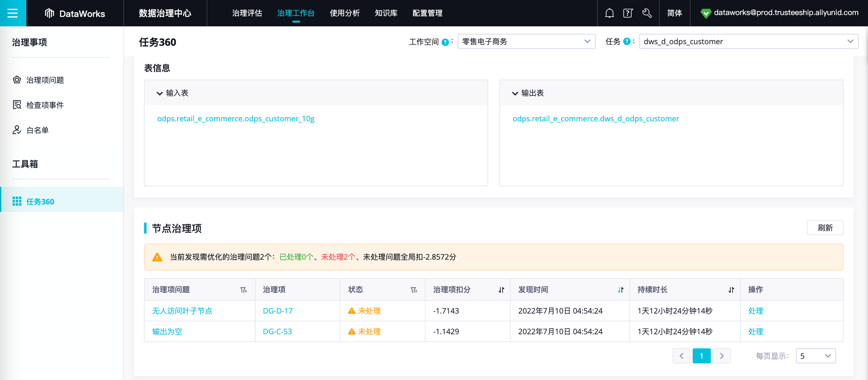The image size is (868, 380).
Task: Select 检查项事件 in sidebar
Action: (x=45, y=105)
